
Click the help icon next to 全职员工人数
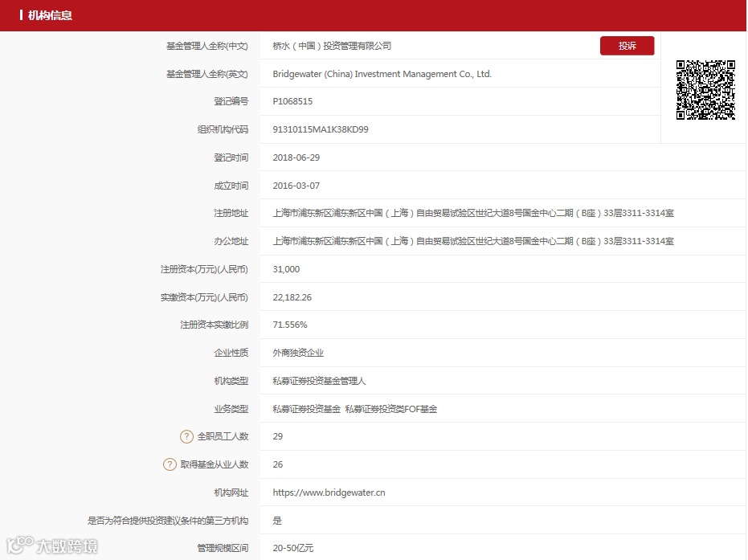(186, 436)
